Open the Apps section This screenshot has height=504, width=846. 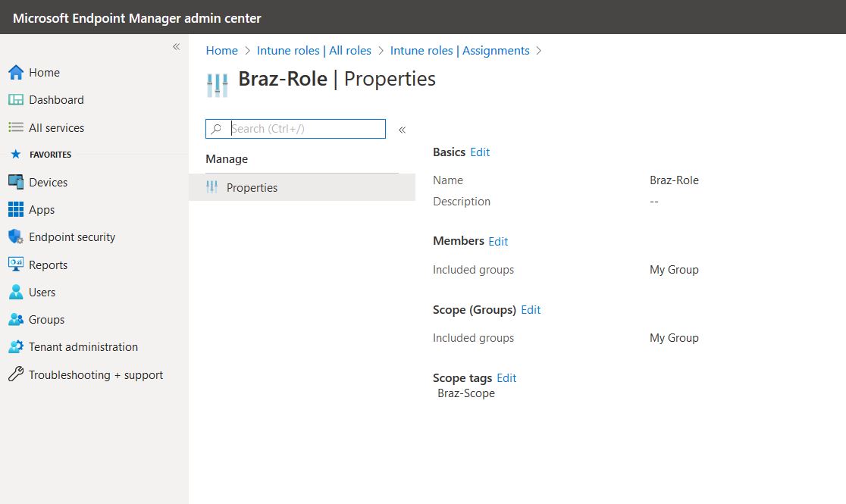pos(16,209)
